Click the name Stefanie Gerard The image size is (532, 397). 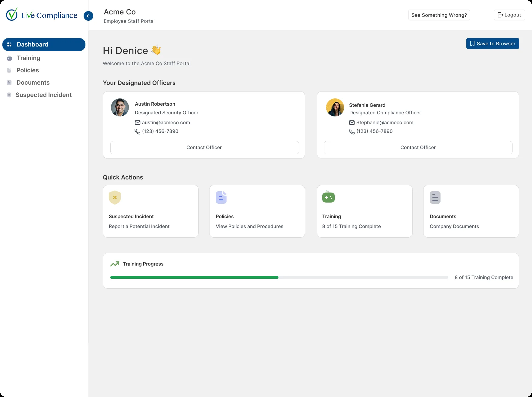(x=367, y=105)
